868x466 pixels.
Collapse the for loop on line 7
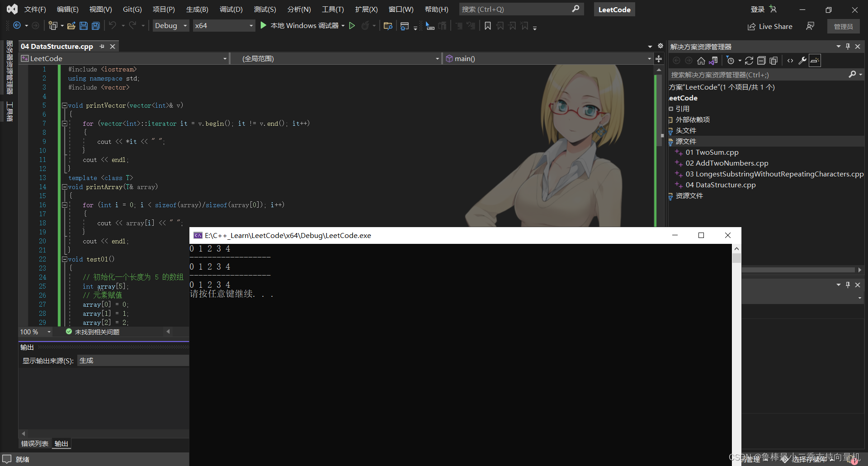tap(65, 124)
